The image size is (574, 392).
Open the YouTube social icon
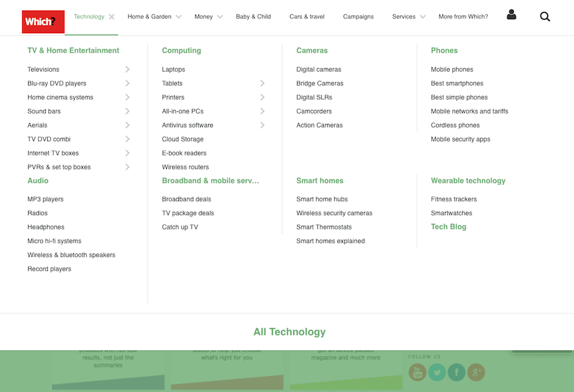pos(417,372)
